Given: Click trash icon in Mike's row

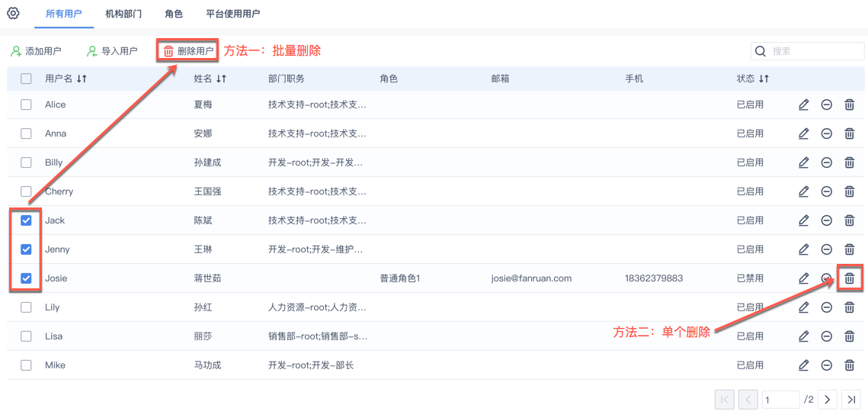Looking at the screenshot, I should pyautogui.click(x=849, y=365).
